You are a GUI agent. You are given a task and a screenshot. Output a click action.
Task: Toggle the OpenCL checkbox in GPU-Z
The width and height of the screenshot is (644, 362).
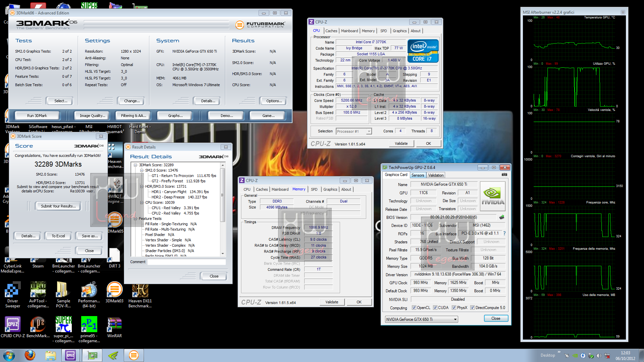pos(414,308)
